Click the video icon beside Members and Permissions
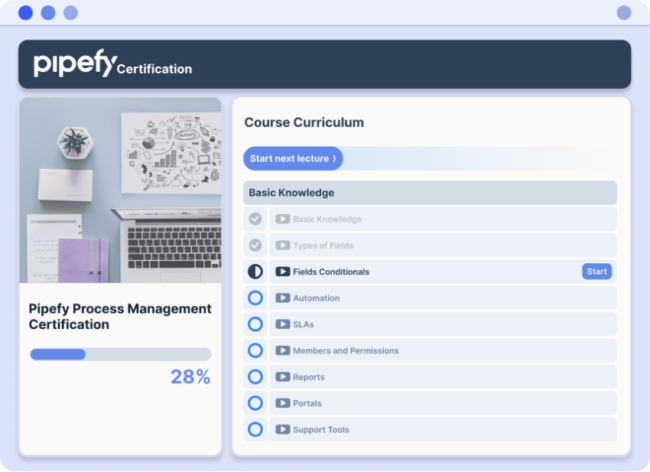This screenshot has width=650, height=472. coord(283,351)
